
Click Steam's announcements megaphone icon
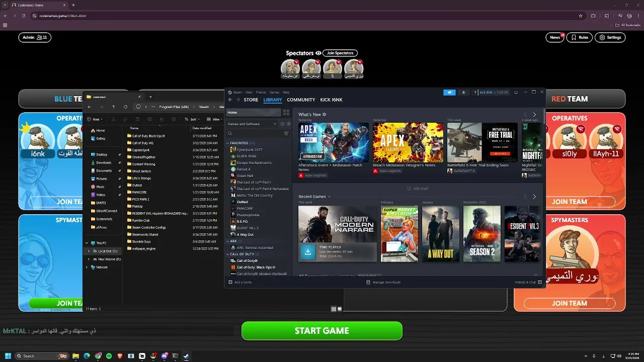coord(449,93)
